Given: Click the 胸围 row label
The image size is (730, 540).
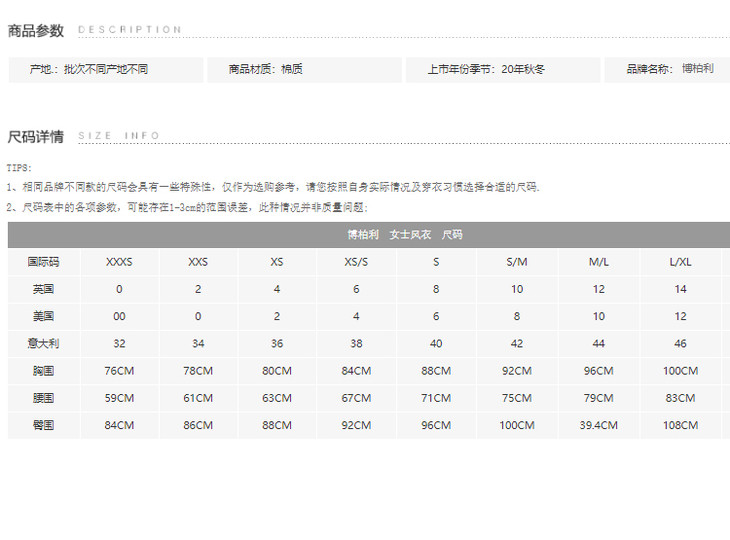Looking at the screenshot, I should tap(43, 371).
